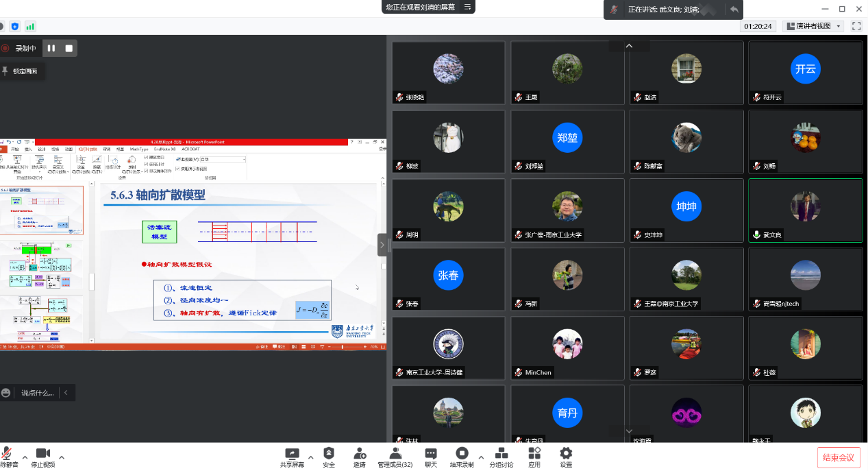868x471 pixels.
Task: Open the Security shield icon
Action: (329, 454)
